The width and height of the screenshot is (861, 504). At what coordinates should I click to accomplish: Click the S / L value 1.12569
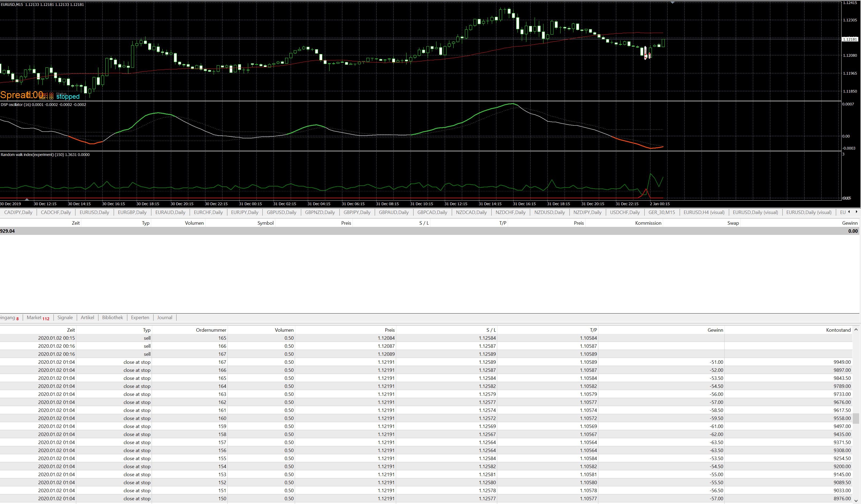coord(487,426)
